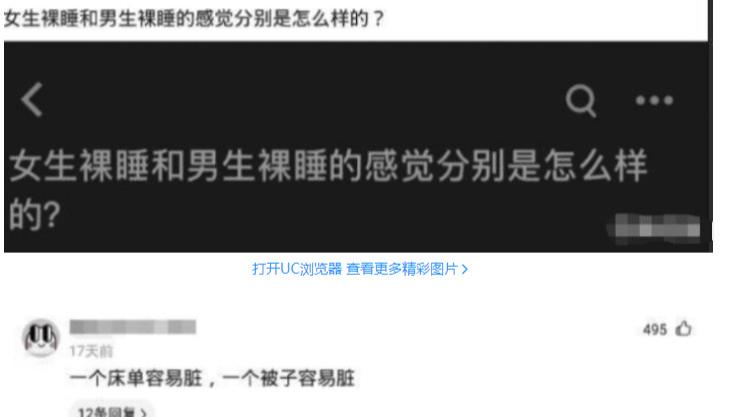Click the blurred watermark in dark image
This screenshot has height=417, width=740.
coord(654,229)
